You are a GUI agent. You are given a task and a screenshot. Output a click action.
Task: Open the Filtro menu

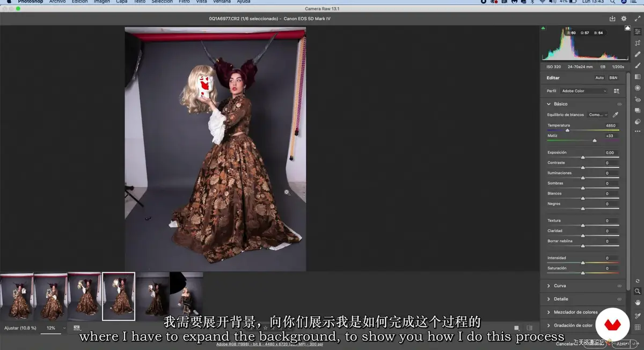point(184,2)
